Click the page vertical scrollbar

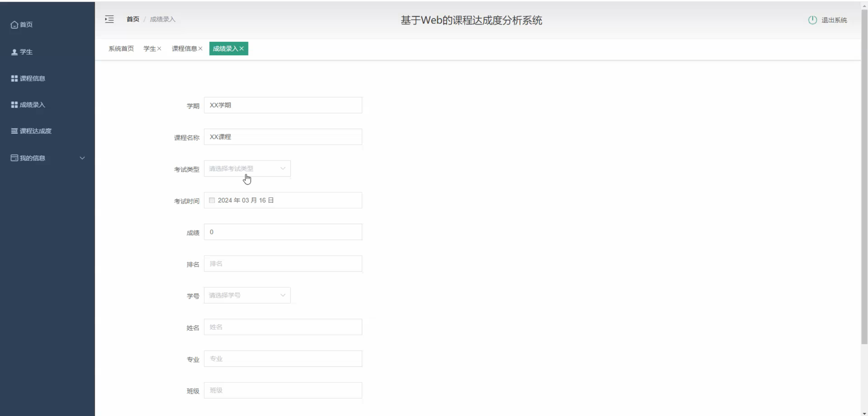click(x=864, y=177)
